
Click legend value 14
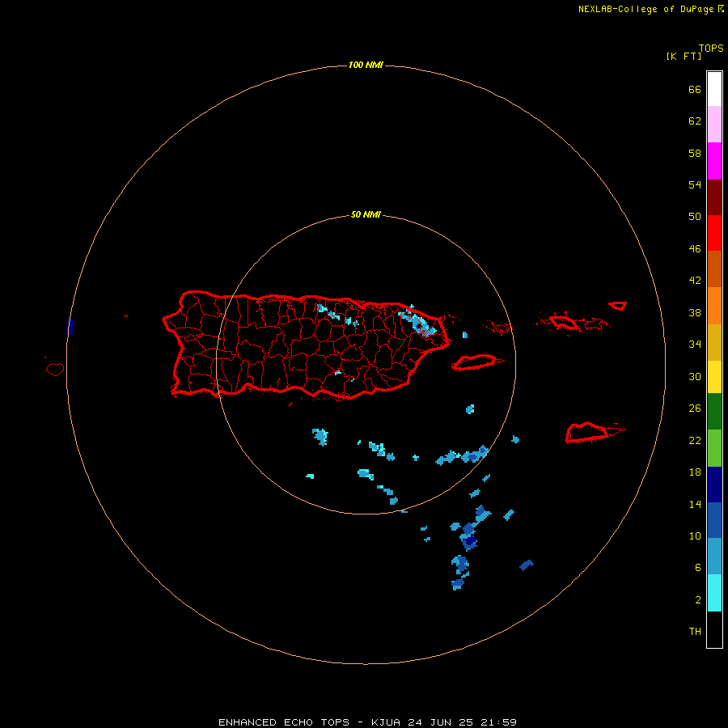pyautogui.click(x=695, y=504)
